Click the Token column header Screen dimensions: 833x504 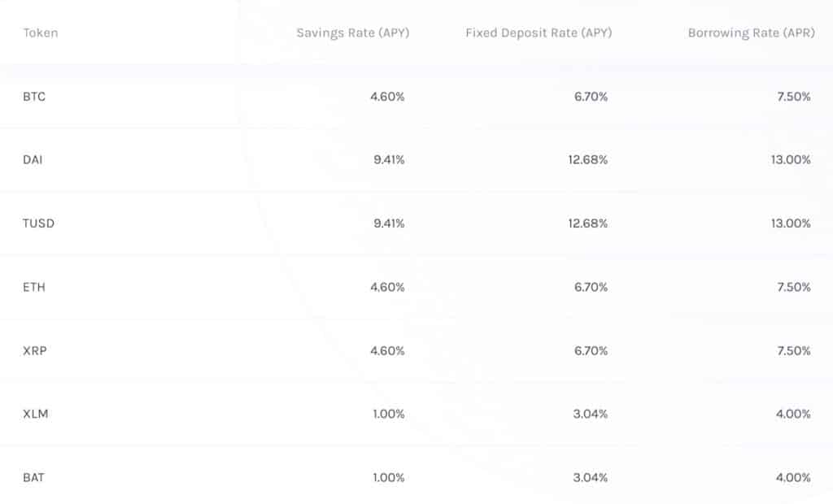click(41, 33)
